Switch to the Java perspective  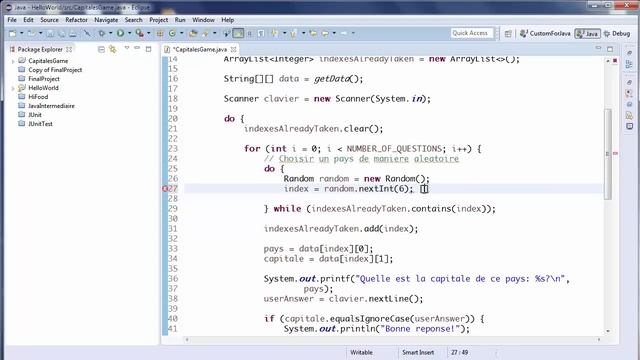click(587, 33)
